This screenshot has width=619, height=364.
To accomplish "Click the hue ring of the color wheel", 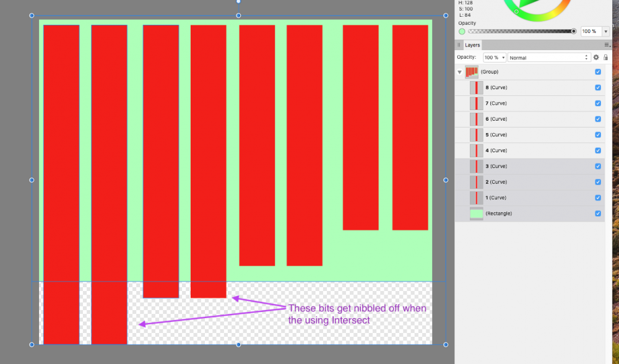I will [x=538, y=18].
